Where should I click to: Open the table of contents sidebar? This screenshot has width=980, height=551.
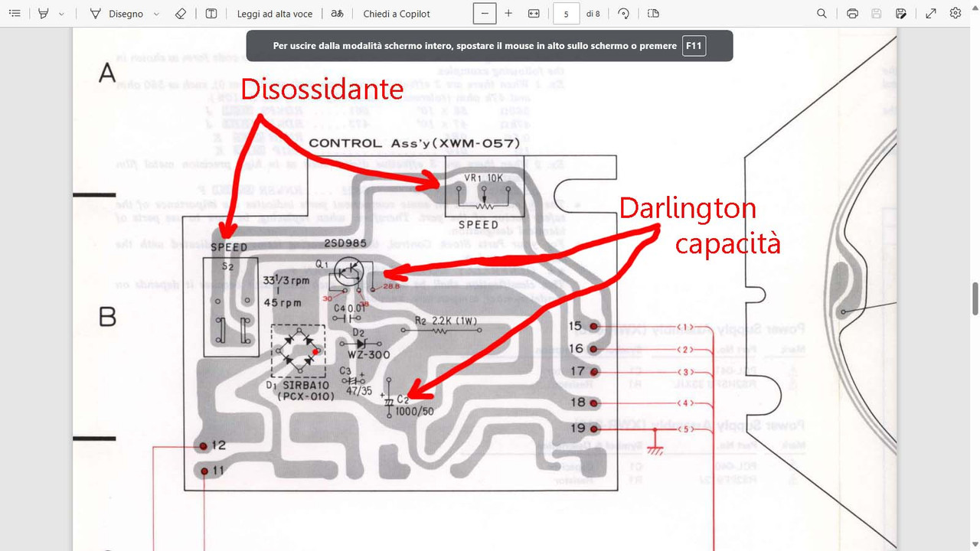[x=15, y=14]
